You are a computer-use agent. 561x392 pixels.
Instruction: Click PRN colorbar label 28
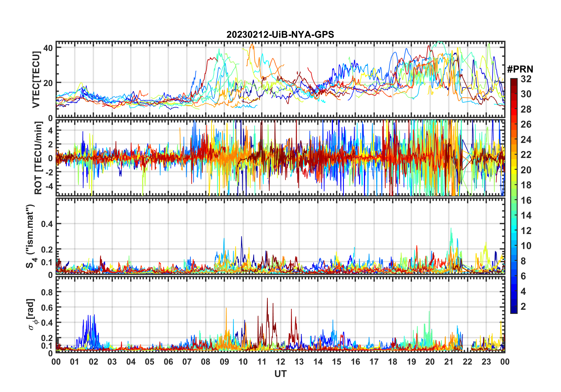coord(526,109)
